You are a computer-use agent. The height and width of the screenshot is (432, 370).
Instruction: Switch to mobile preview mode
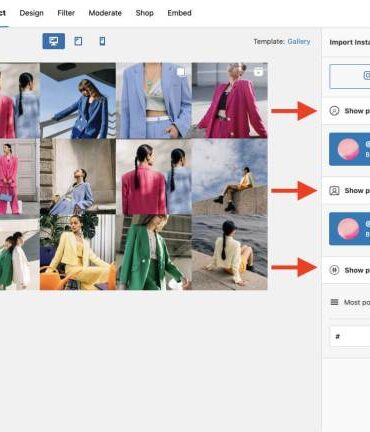102,41
